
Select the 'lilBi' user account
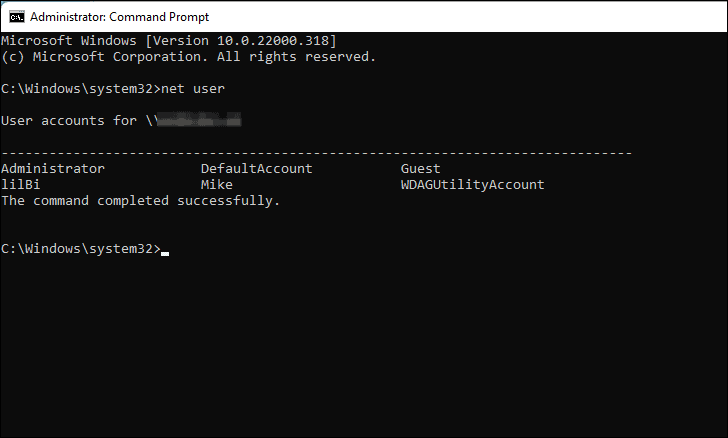point(20,185)
